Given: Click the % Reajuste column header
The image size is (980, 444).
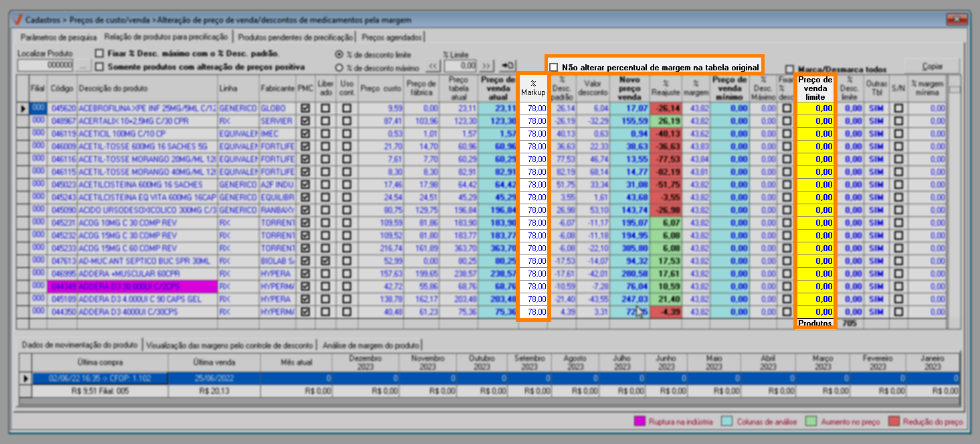Looking at the screenshot, I should 666,88.
